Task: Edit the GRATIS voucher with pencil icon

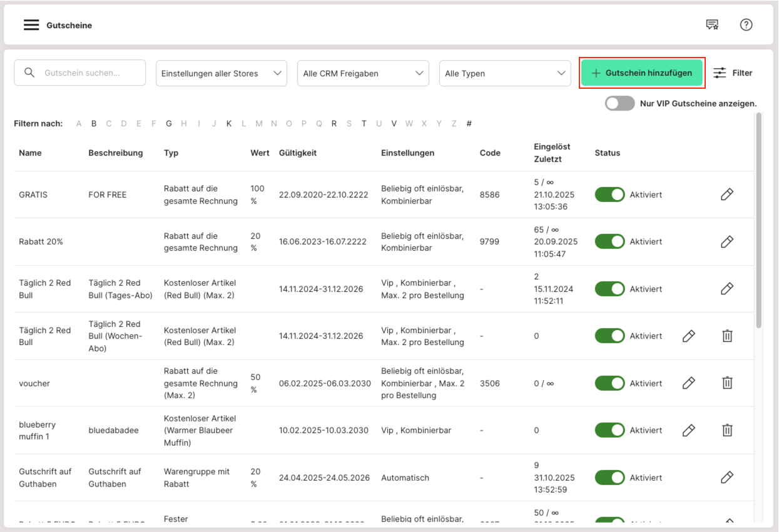Action: (726, 194)
